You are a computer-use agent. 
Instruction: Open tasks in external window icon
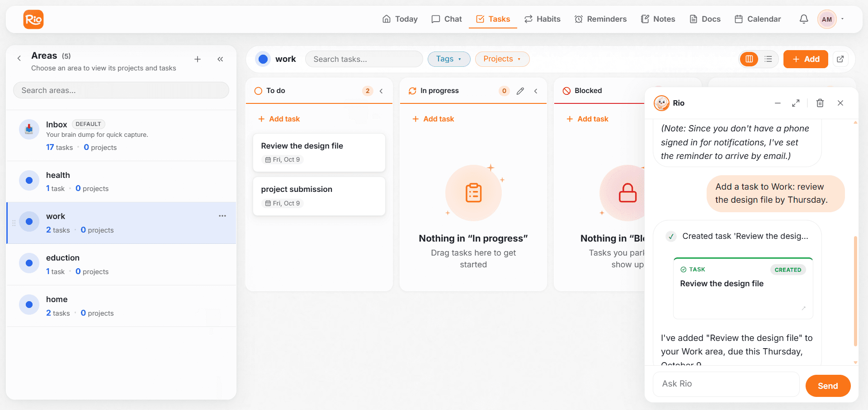click(840, 59)
